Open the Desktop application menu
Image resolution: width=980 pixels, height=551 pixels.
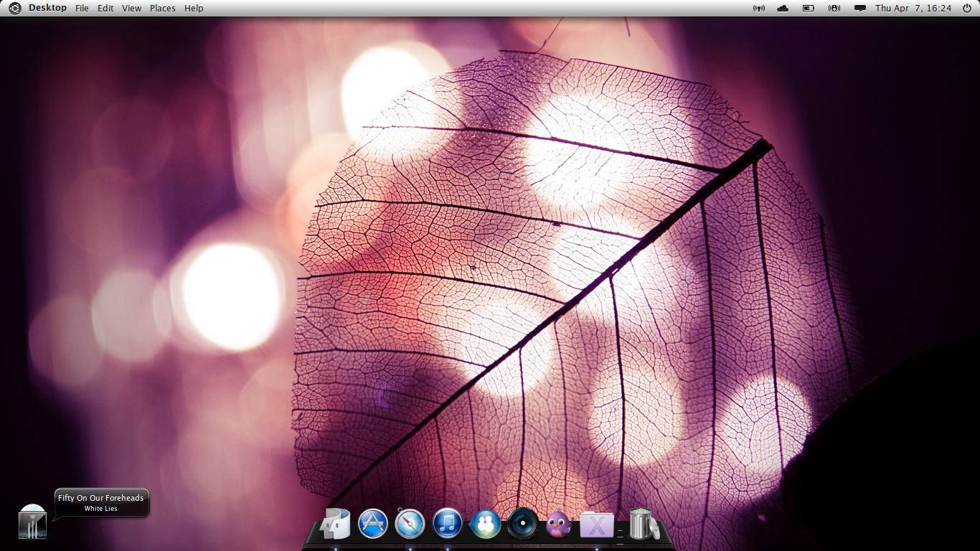coord(47,8)
